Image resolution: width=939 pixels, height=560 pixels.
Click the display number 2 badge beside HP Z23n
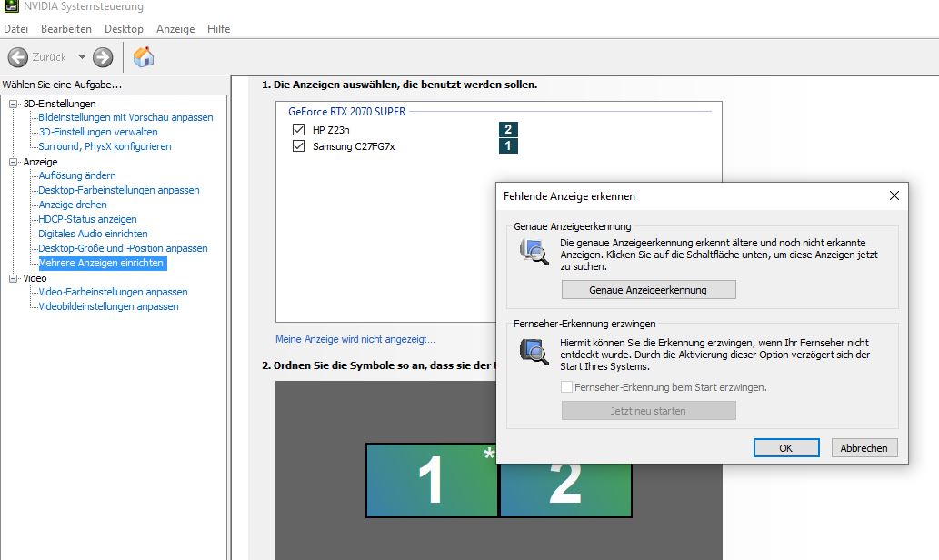coord(508,129)
